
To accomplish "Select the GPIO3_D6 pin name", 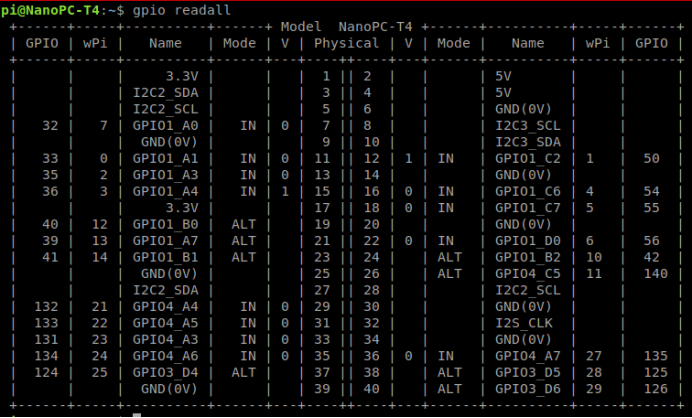I will click(528, 387).
